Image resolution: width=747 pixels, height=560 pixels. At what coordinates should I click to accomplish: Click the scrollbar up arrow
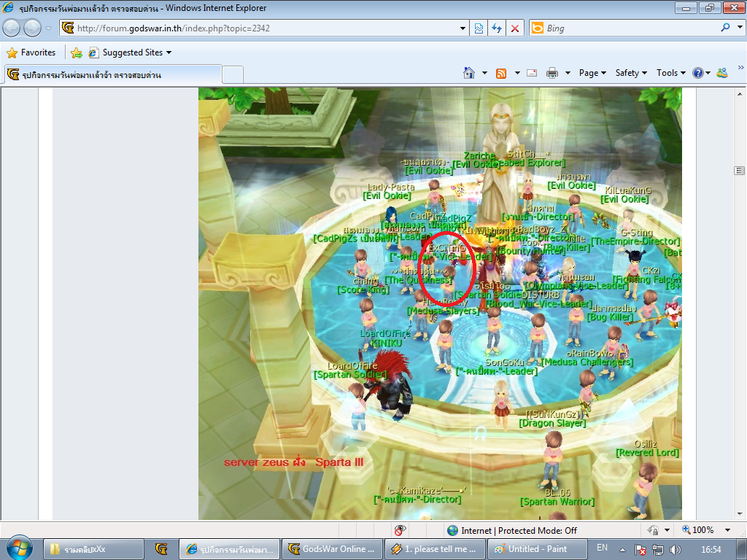point(740,93)
